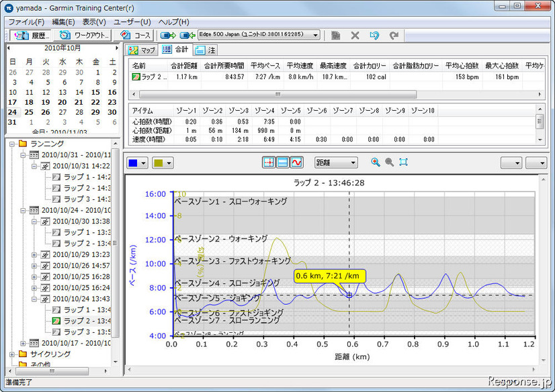This screenshot has width=555, height=392.
Task: Expand the 2010/10/29 13:23 activity
Action: (x=34, y=254)
